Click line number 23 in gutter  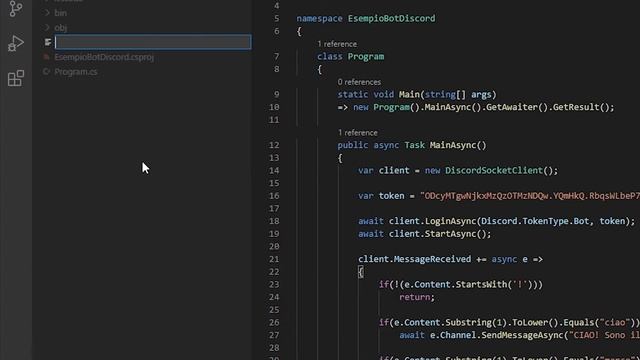point(274,284)
